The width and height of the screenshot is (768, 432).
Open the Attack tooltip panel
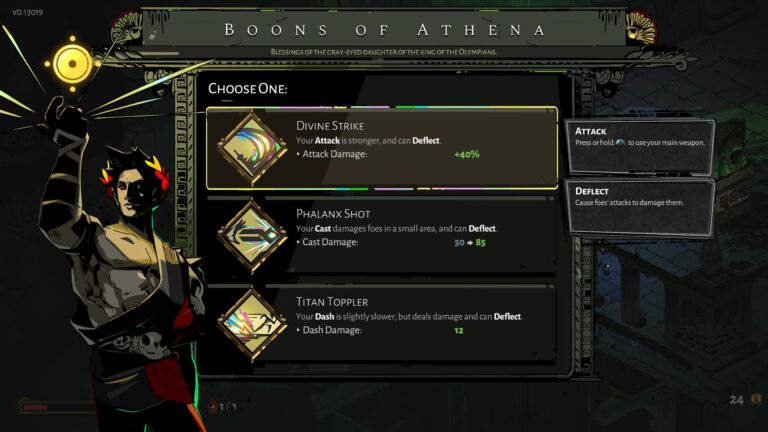640,147
